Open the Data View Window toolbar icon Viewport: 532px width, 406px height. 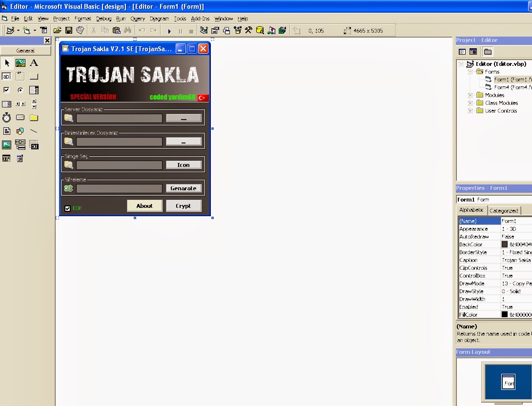coord(260,31)
